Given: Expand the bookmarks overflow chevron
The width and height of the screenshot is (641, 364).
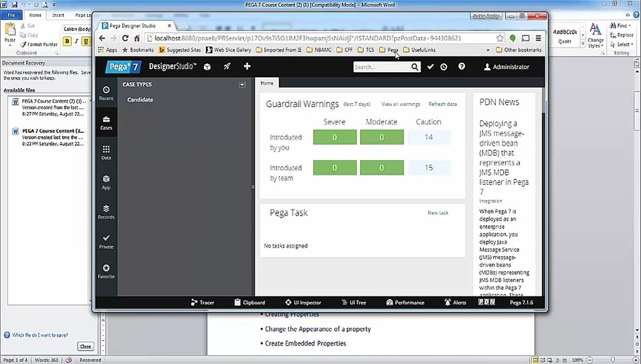Looking at the screenshot, I should click(x=488, y=50).
